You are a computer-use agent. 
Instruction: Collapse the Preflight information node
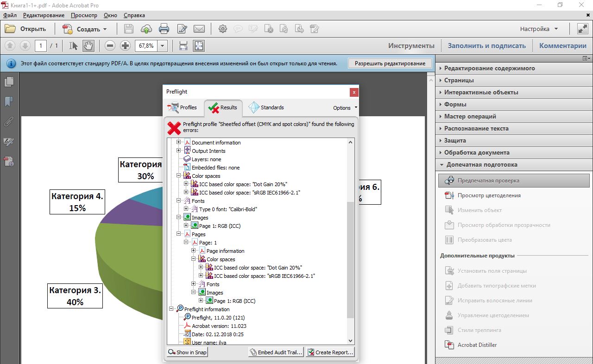pyautogui.click(x=171, y=309)
